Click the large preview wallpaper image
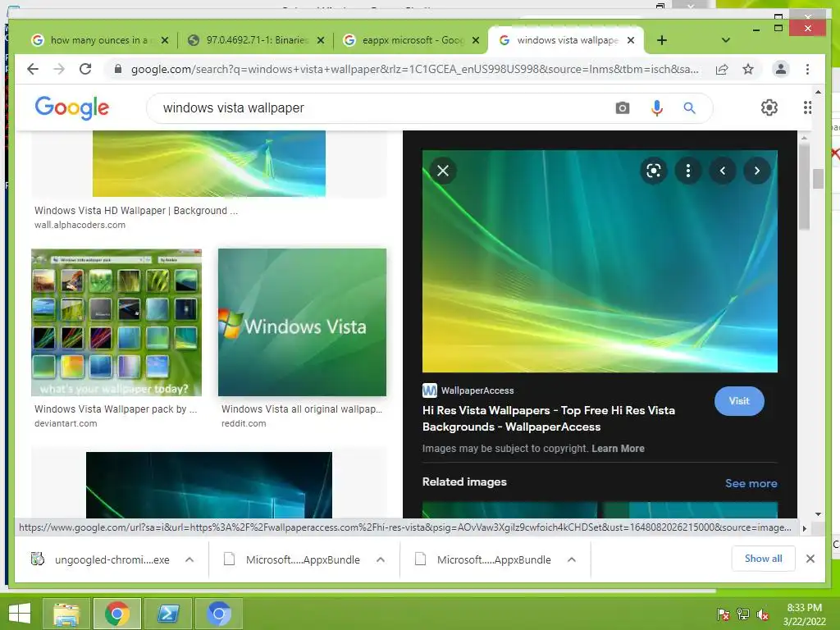The width and height of the screenshot is (840, 630). coord(600,262)
